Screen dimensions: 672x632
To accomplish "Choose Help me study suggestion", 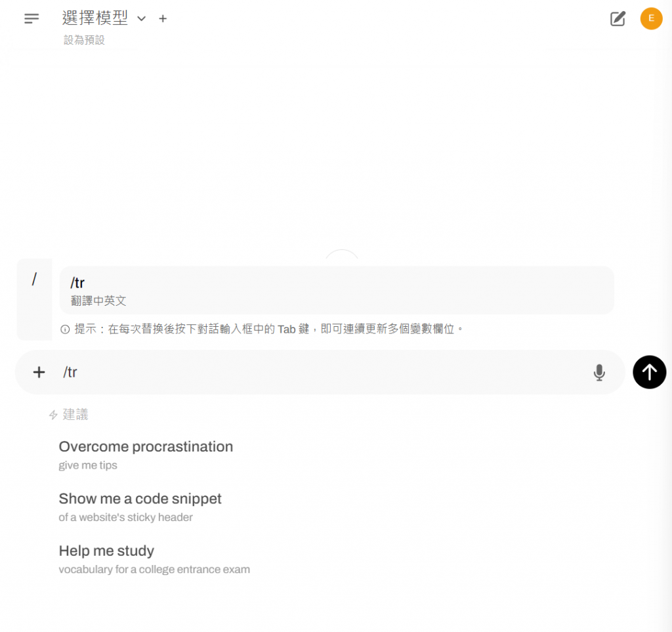I will (154, 559).
